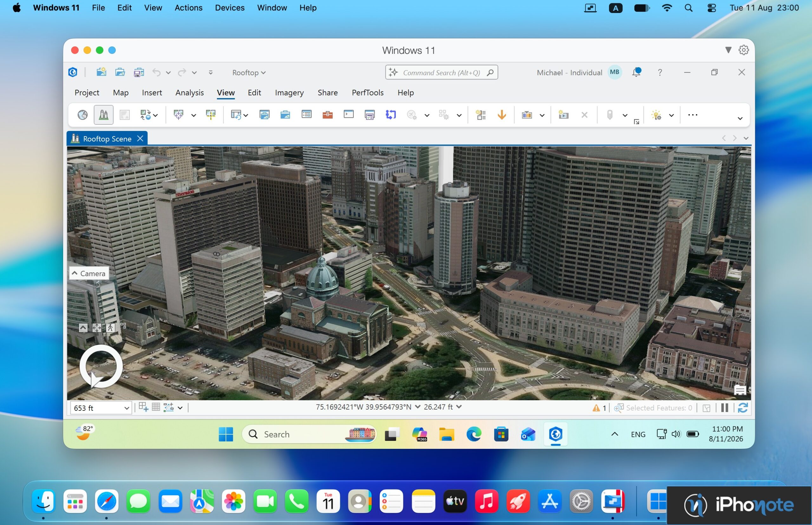Image resolution: width=812 pixels, height=525 pixels.
Task: Open ribbon overflow three-dots menu
Action: (693, 115)
